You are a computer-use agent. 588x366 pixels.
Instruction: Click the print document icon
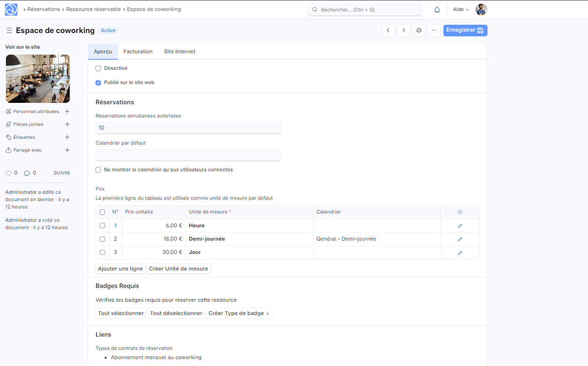point(419,30)
